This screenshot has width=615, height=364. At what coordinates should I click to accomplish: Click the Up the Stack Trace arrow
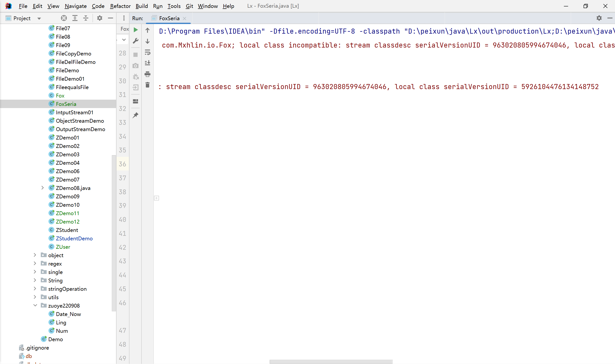148,30
